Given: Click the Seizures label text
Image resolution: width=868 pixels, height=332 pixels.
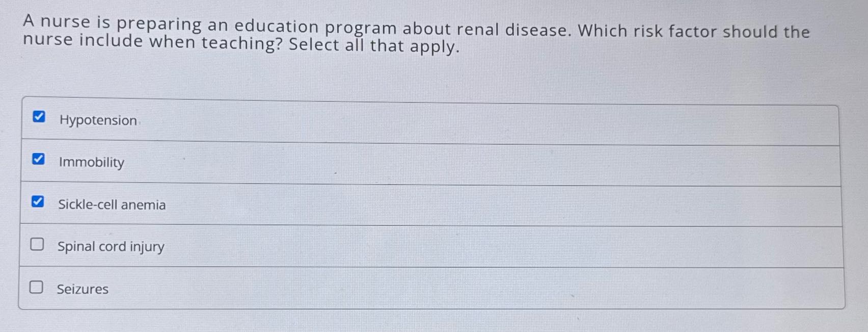Looking at the screenshot, I should (x=82, y=290).
